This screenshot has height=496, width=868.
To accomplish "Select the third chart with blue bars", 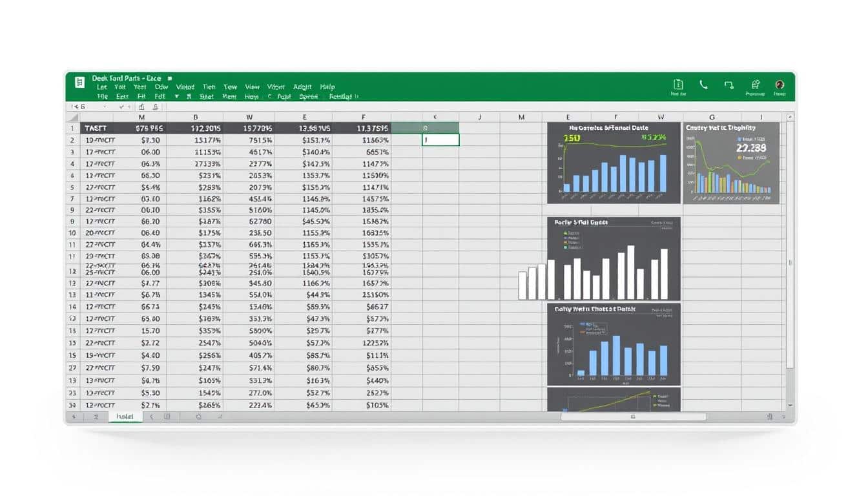I will [614, 344].
